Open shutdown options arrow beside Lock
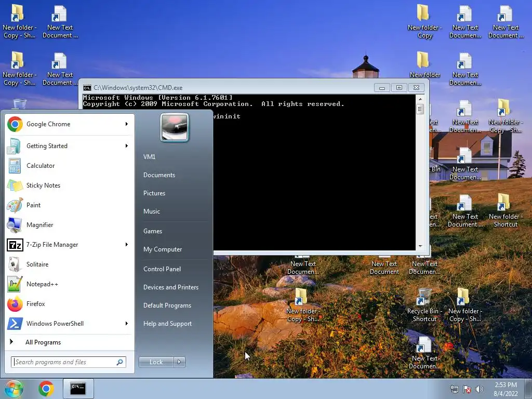Screen dimensions: 532x399 tap(179, 362)
